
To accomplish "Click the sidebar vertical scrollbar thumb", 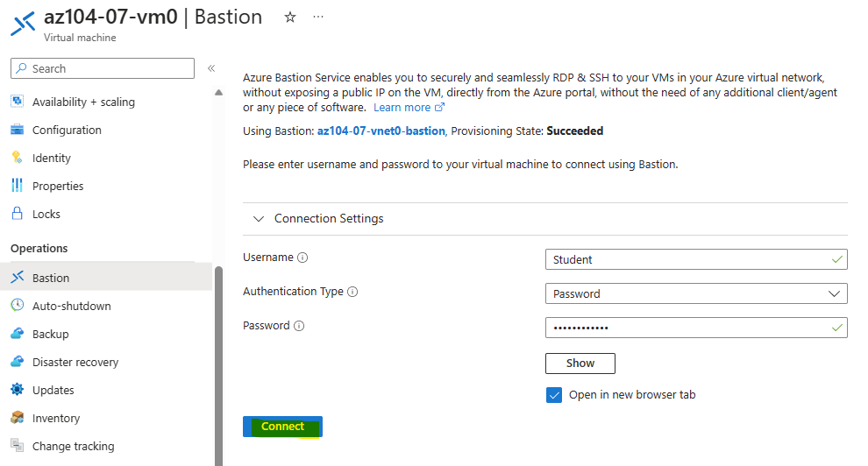I will click(218, 366).
